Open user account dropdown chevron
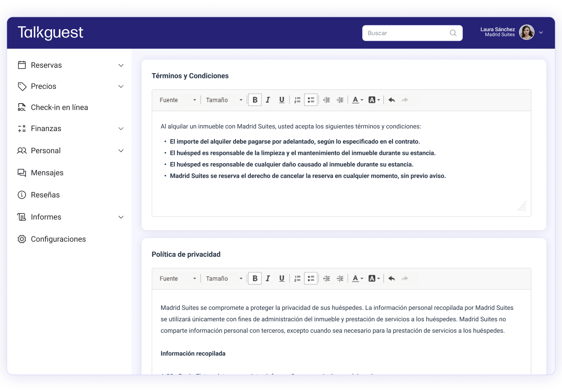The height and width of the screenshot is (392, 562). [541, 33]
